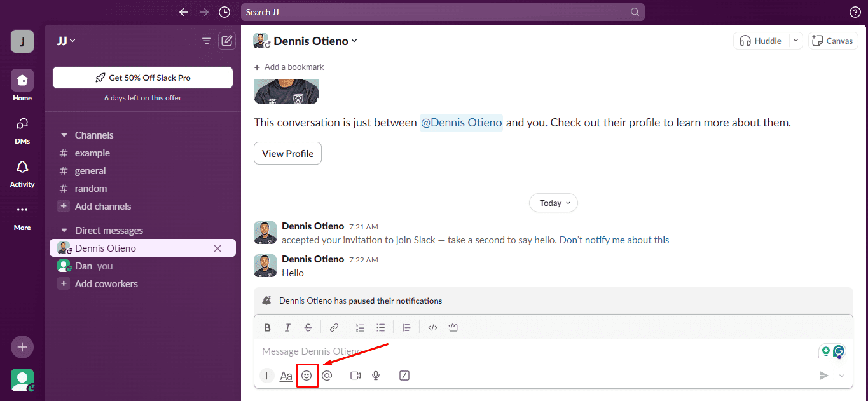This screenshot has height=401, width=868.
Task: Open the JJ workspace switcher tile
Action: [22, 41]
